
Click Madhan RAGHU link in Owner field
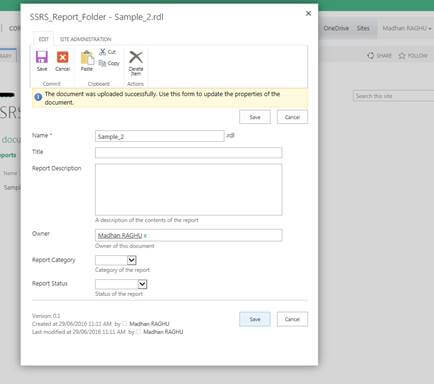[x=120, y=236]
